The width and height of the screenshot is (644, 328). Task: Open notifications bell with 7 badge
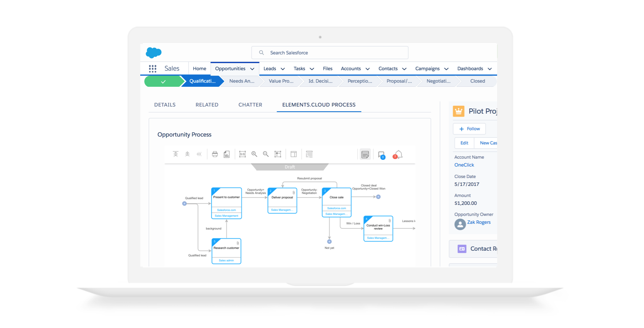pos(398,154)
